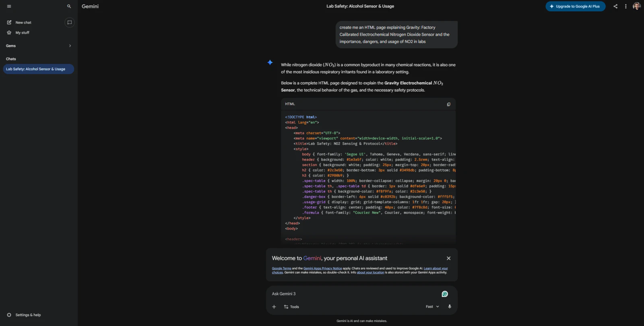Click the .formula CSS rule line
644x326 pixels.
tap(379, 213)
